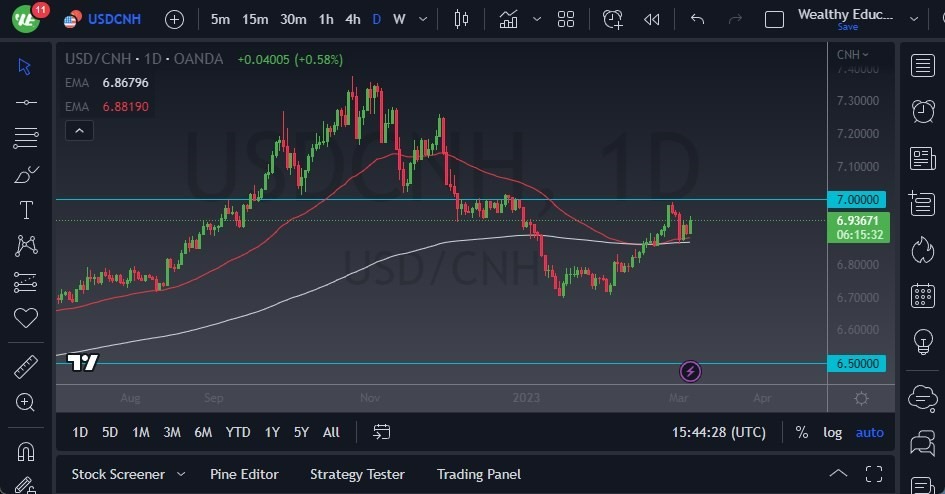Expand the bottom panel with the chevron
Viewport: 945px width, 494px height.
pyautogui.click(x=838, y=474)
